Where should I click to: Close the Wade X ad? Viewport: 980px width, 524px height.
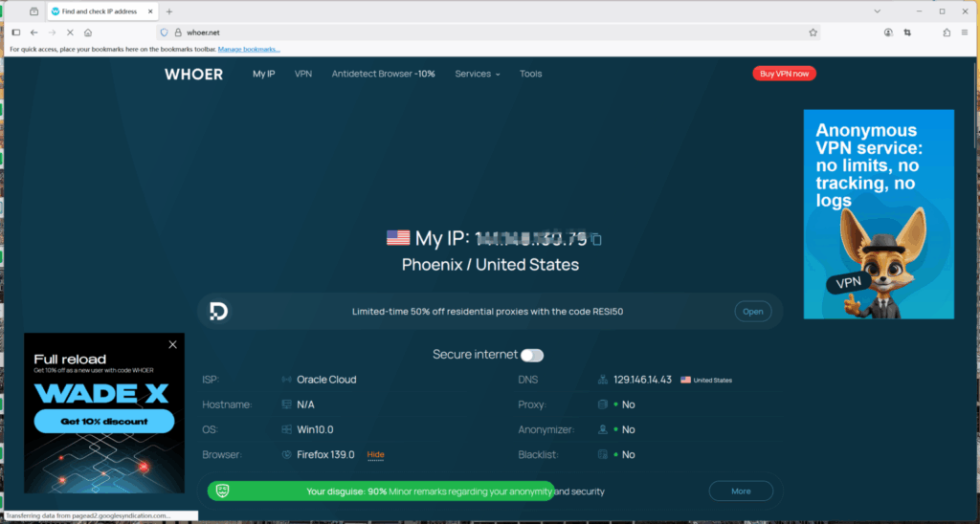tap(172, 345)
